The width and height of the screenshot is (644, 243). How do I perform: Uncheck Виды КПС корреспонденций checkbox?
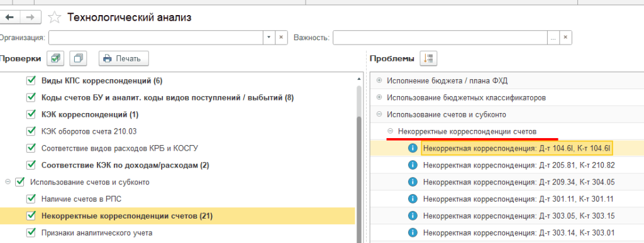point(30,81)
